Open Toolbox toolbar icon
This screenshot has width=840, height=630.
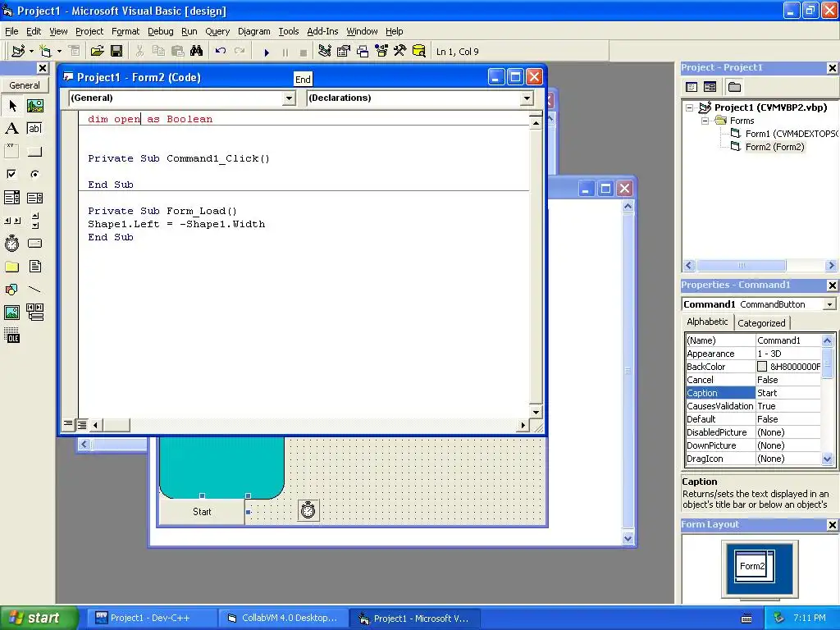point(400,52)
